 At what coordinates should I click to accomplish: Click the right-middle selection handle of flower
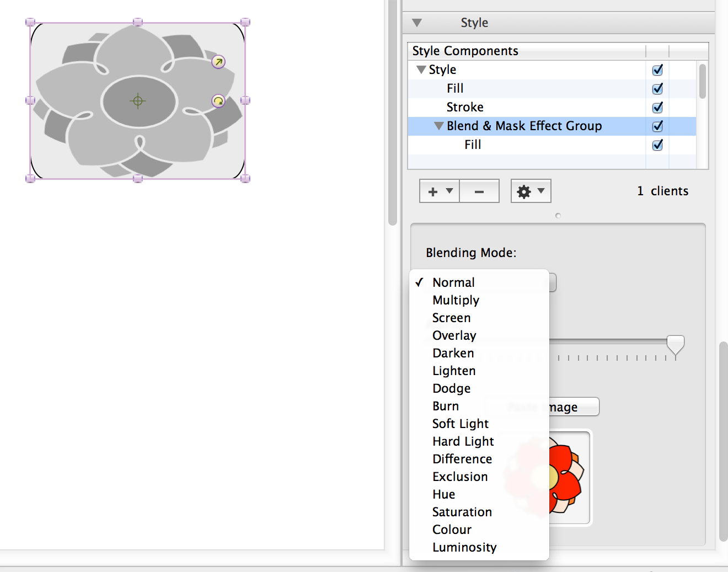coord(245,100)
